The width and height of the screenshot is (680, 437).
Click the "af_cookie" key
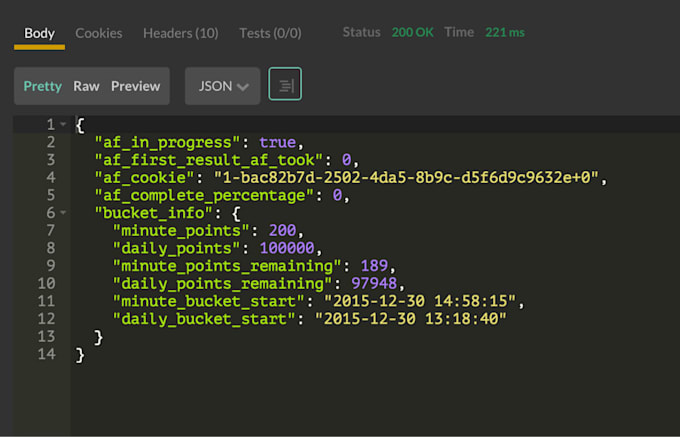tap(144, 178)
